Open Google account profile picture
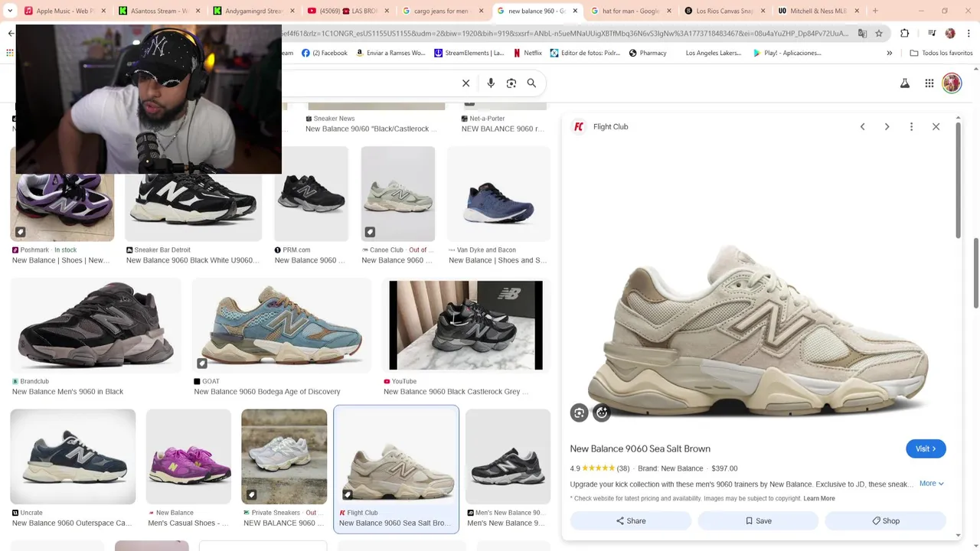Viewport: 980px width, 551px height. click(x=952, y=83)
